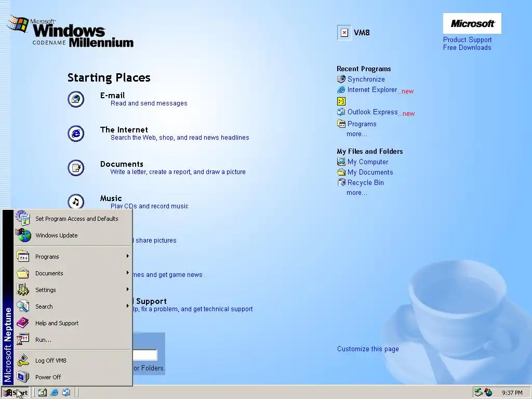Image resolution: width=532 pixels, height=399 pixels.
Task: Launch Internet Explorer from quick launch bar
Action: [54, 393]
